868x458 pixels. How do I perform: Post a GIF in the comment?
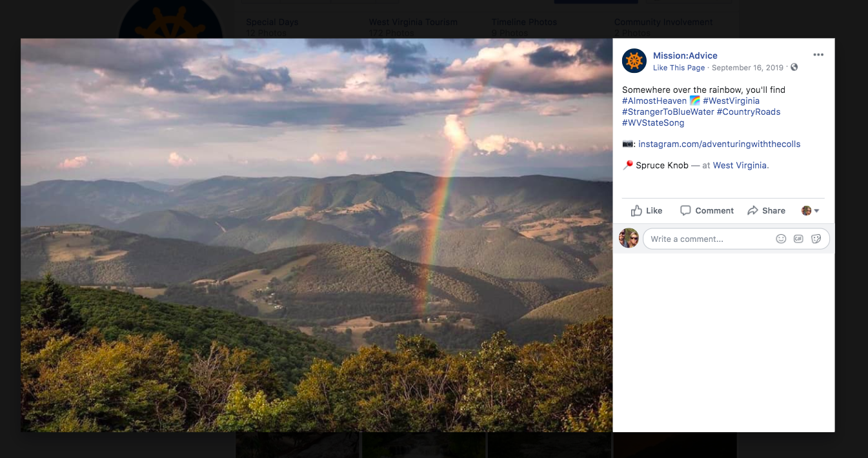[798, 239]
